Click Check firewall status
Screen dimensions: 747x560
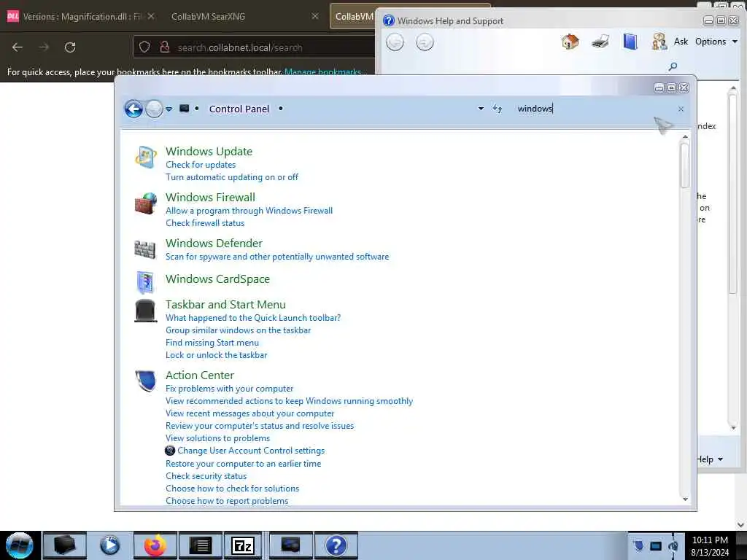[205, 223]
